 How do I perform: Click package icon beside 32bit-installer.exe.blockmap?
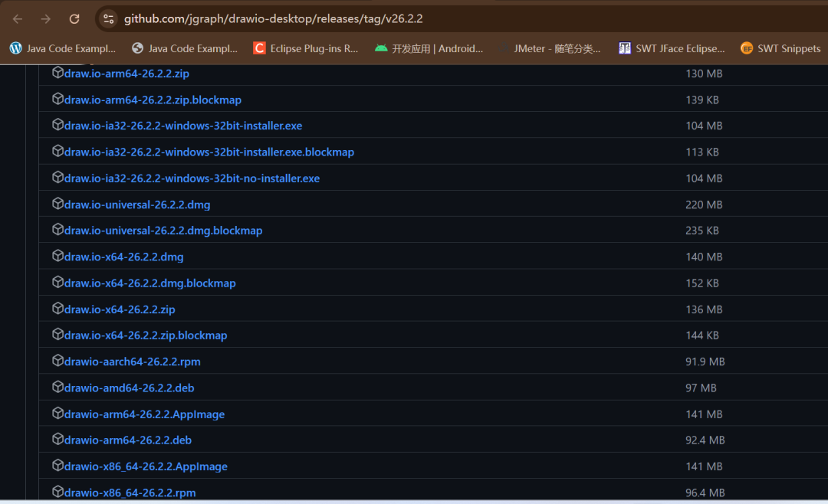pos(58,151)
